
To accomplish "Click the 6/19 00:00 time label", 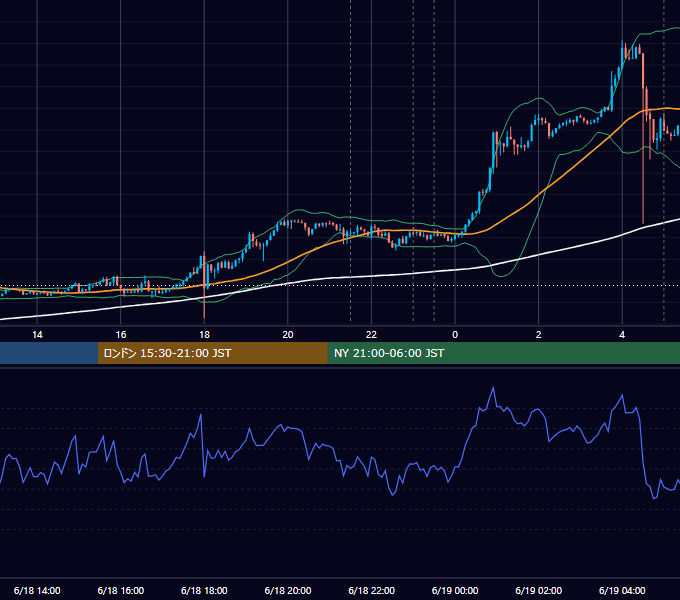I will pyautogui.click(x=455, y=590).
